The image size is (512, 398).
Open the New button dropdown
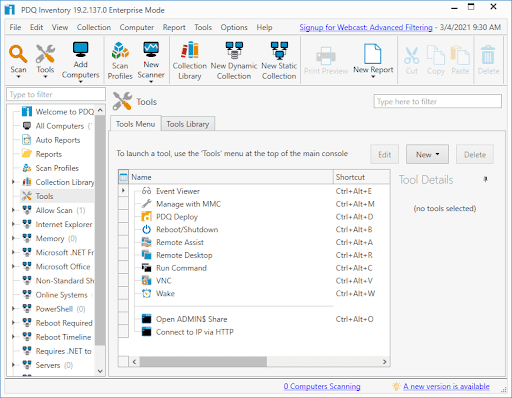[427, 155]
